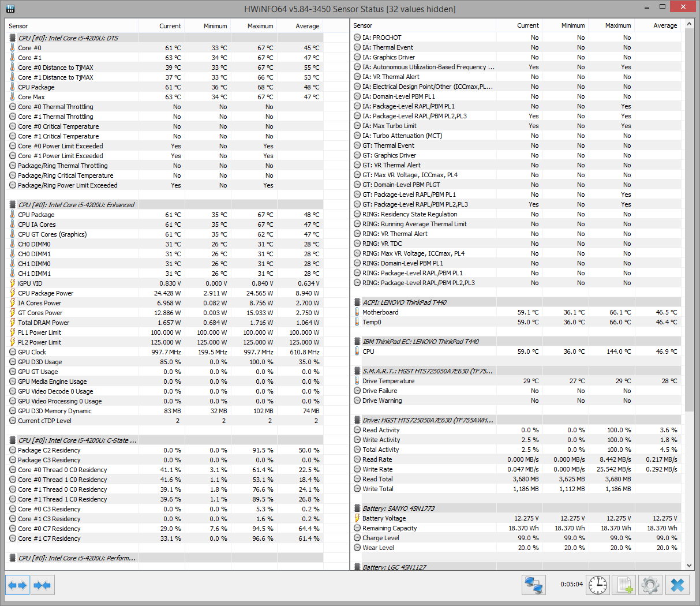Image resolution: width=700 pixels, height=606 pixels.
Task: Click chip icon of CPU DTS section header
Action: (13, 38)
